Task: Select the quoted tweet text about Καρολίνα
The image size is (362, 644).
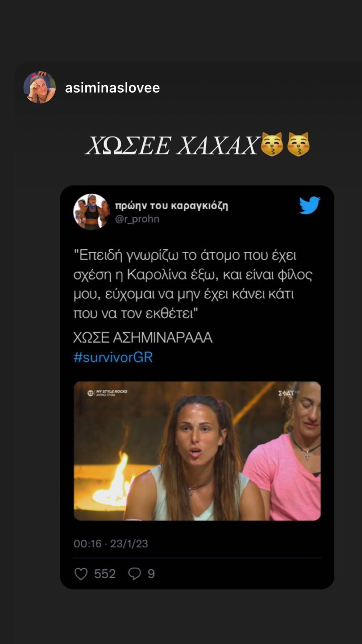Action: pos(193,284)
